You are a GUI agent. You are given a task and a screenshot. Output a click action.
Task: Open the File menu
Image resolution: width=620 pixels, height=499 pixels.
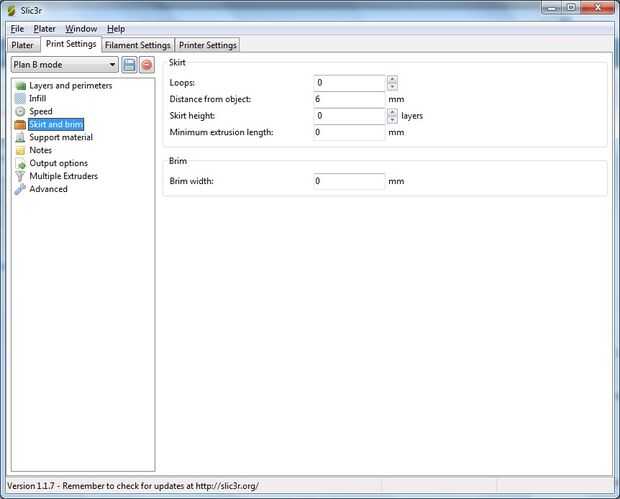point(17,29)
